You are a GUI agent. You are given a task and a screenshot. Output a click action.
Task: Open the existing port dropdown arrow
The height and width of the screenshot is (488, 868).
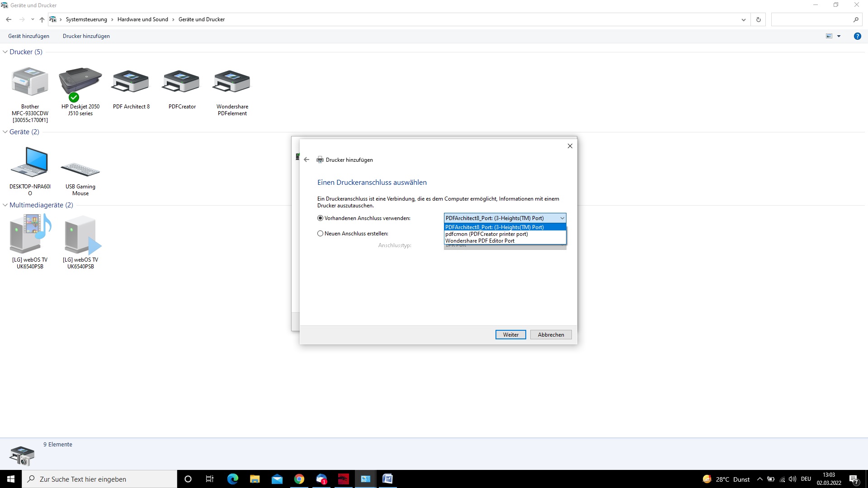(562, 218)
